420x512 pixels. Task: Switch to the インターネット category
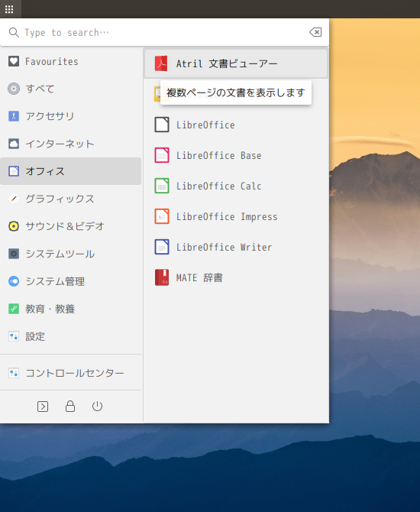click(70, 144)
